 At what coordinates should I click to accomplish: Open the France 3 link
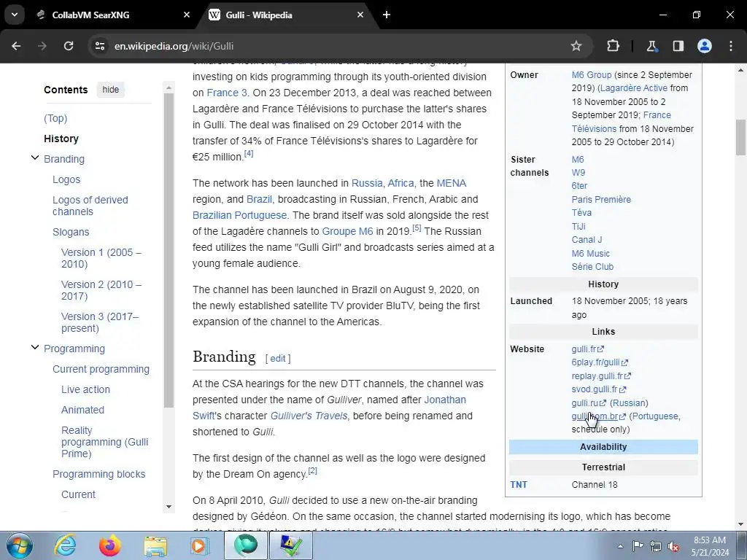tap(227, 93)
